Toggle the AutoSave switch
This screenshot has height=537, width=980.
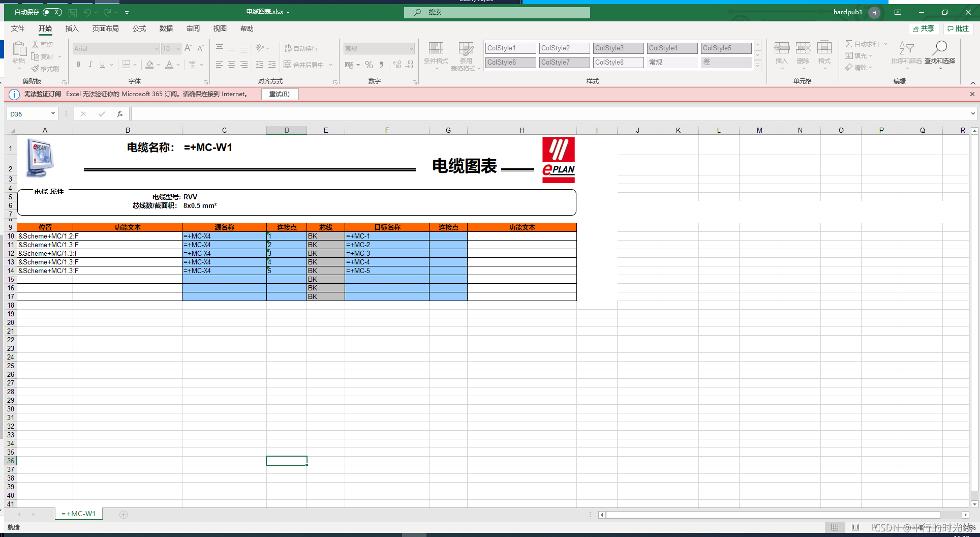click(52, 12)
